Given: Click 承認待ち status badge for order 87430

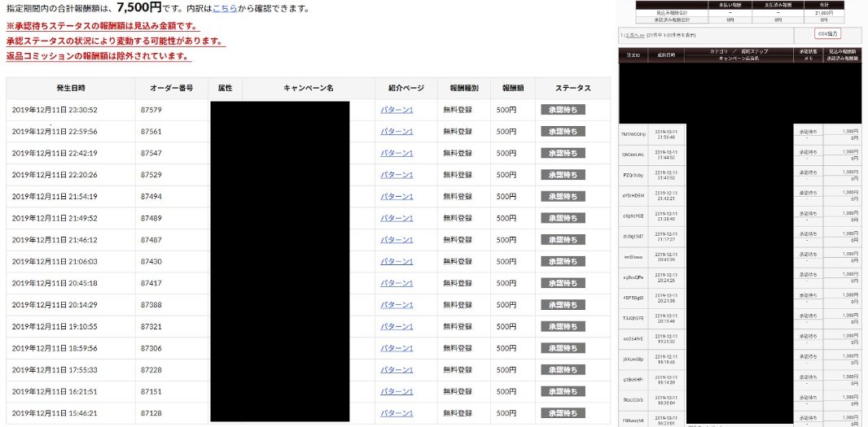Looking at the screenshot, I should [x=563, y=262].
